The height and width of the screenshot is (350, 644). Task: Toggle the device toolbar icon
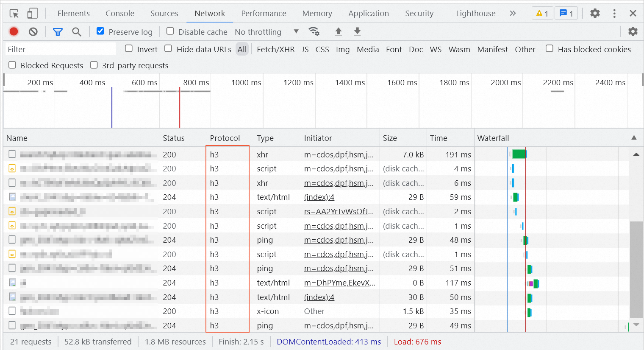pos(32,14)
